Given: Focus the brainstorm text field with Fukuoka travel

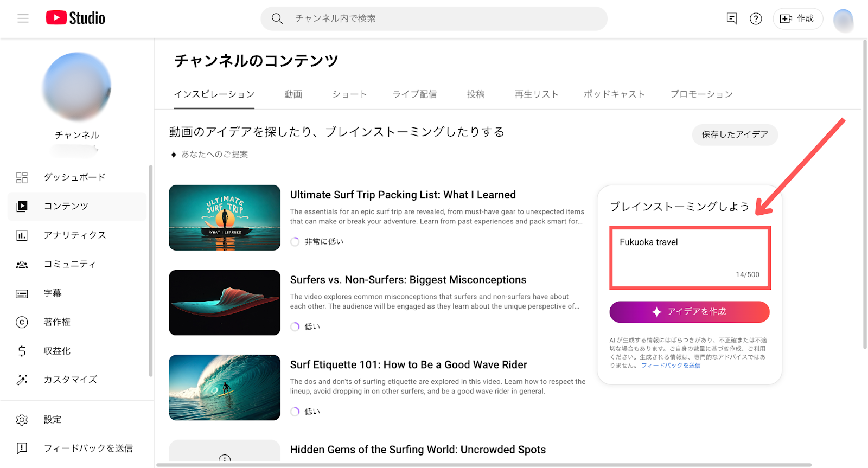Looking at the screenshot, I should coord(690,258).
